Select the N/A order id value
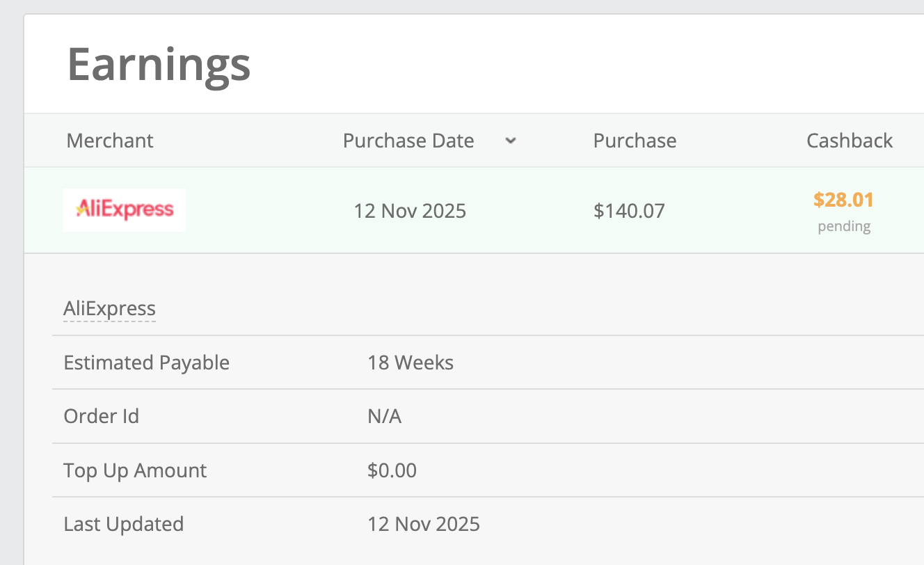924x565 pixels. tap(384, 416)
